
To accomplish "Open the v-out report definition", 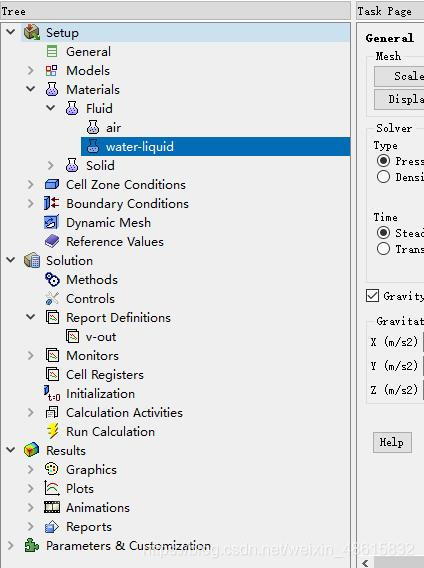I will pos(100,337).
